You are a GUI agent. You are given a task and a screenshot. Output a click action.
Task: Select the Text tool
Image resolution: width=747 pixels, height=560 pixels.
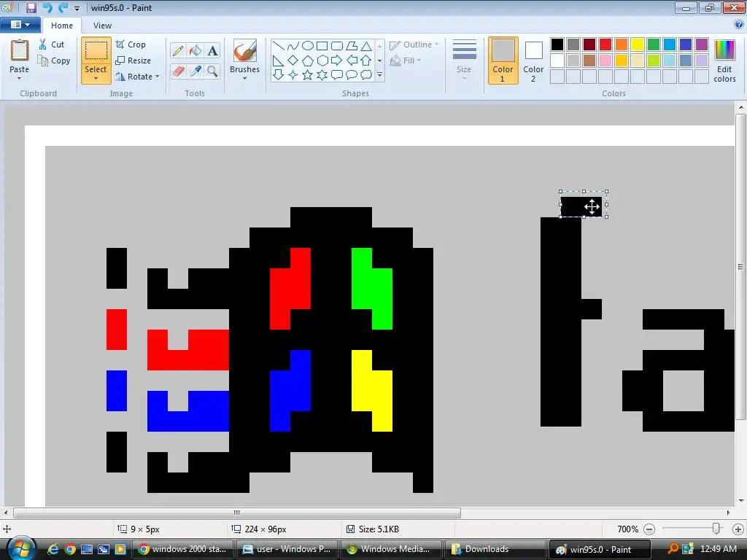[212, 50]
